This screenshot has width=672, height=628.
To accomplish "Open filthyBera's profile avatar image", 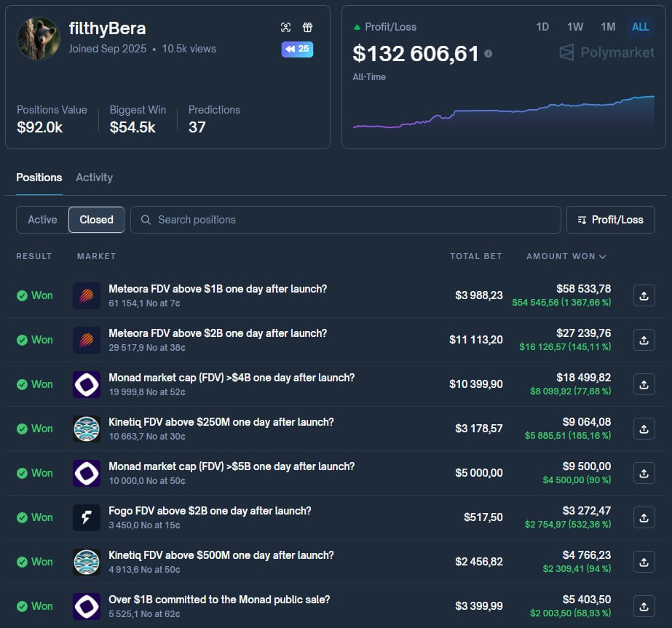I will point(38,39).
